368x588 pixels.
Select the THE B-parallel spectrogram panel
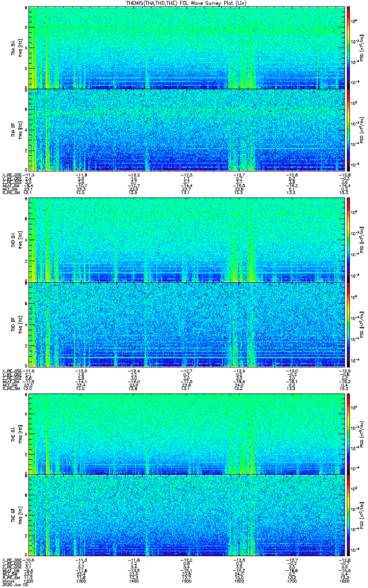click(186, 516)
